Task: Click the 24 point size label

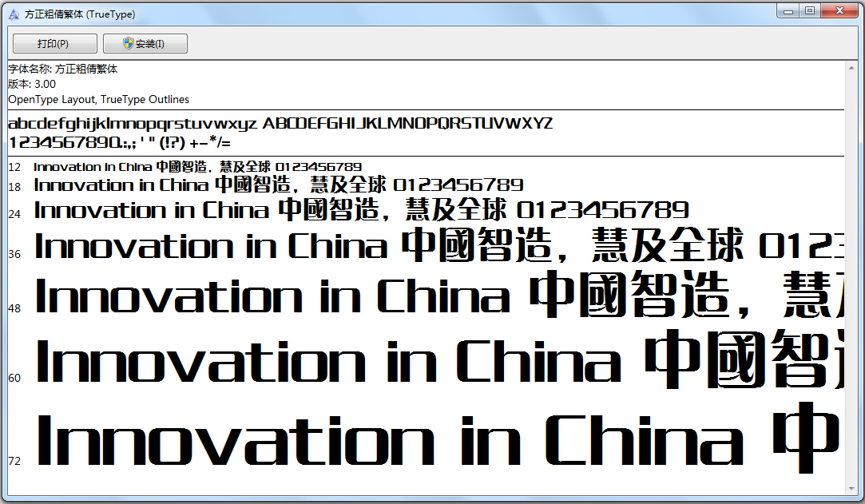Action: pyautogui.click(x=14, y=214)
